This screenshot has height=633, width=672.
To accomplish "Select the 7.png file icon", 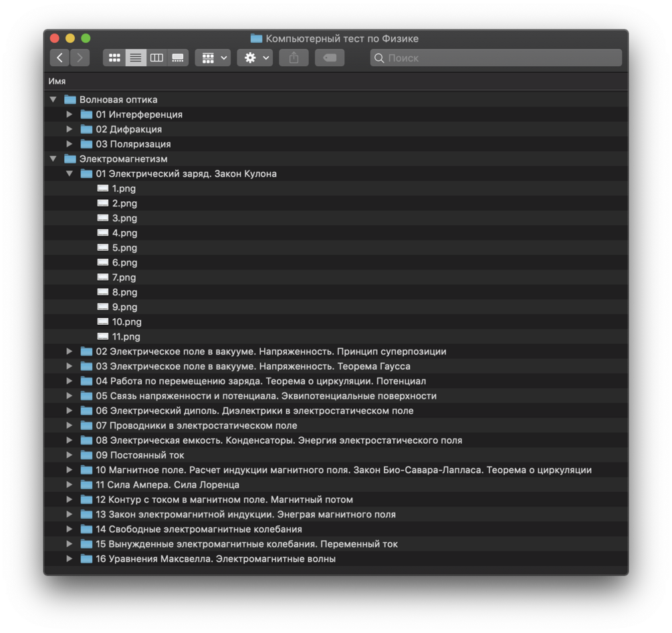I will pyautogui.click(x=103, y=277).
